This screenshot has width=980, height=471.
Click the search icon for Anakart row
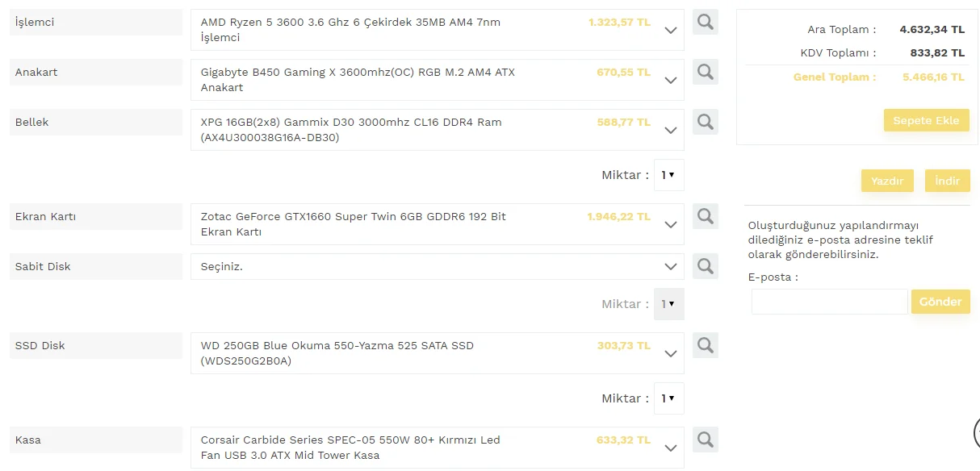706,73
